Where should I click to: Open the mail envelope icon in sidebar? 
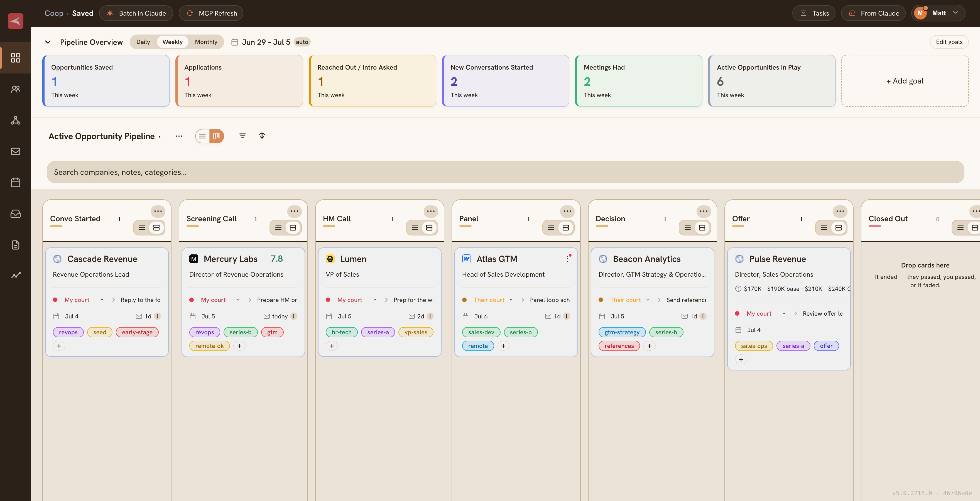[x=16, y=151]
